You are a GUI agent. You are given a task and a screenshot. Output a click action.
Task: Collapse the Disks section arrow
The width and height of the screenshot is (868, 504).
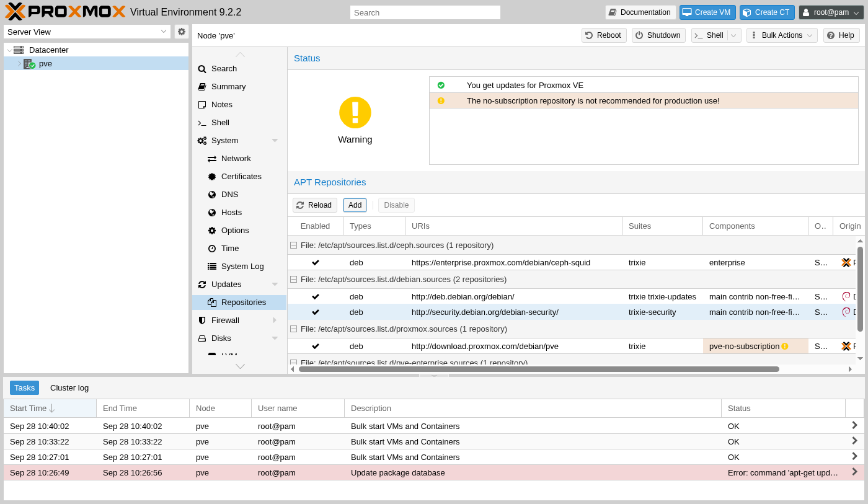(275, 338)
